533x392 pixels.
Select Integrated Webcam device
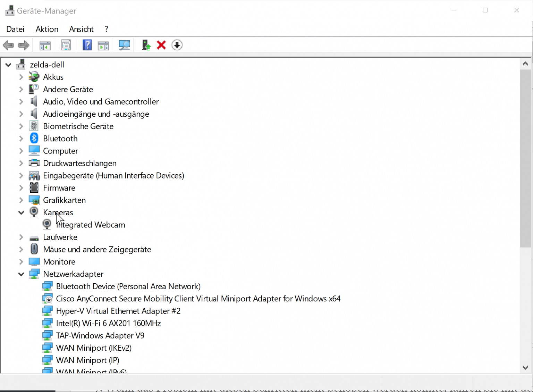[91, 225]
